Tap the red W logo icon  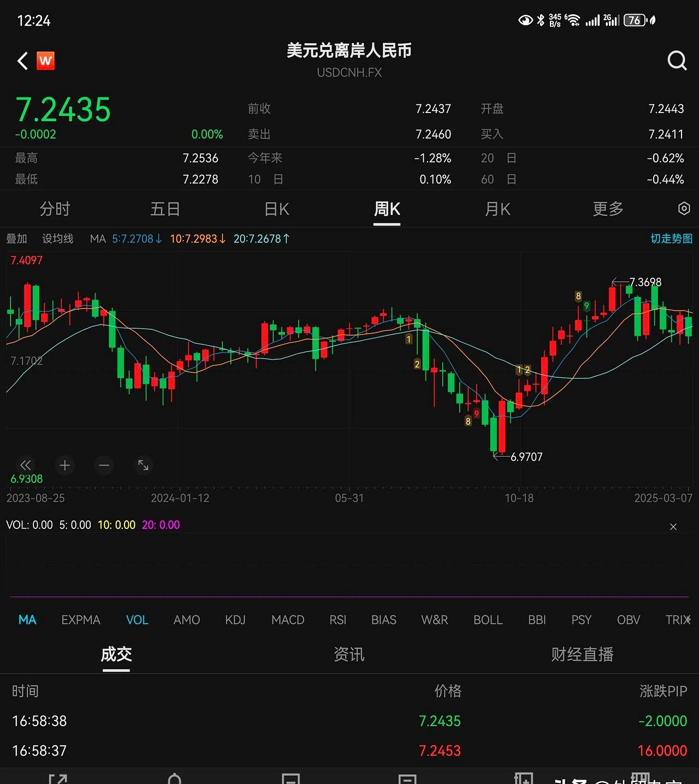tap(45, 61)
